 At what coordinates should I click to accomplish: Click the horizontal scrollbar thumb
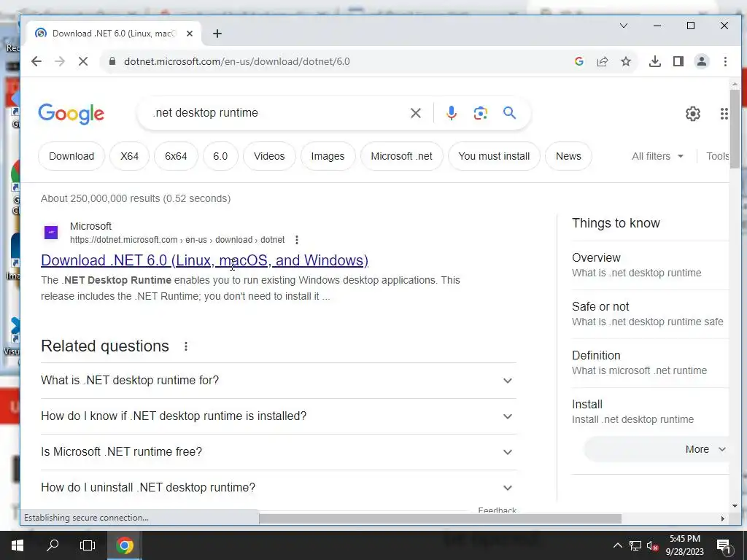tap(440, 518)
